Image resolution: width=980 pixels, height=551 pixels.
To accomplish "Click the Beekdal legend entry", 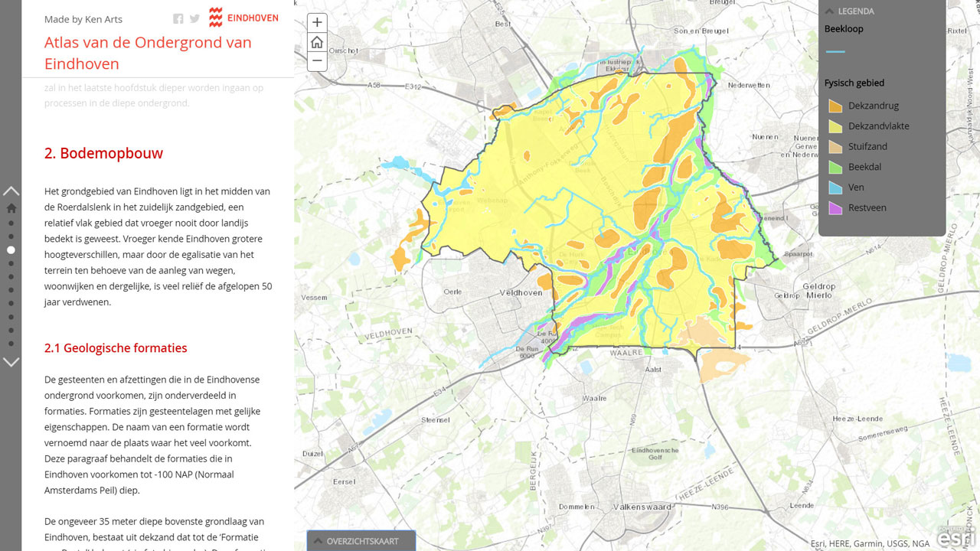I will pyautogui.click(x=864, y=167).
